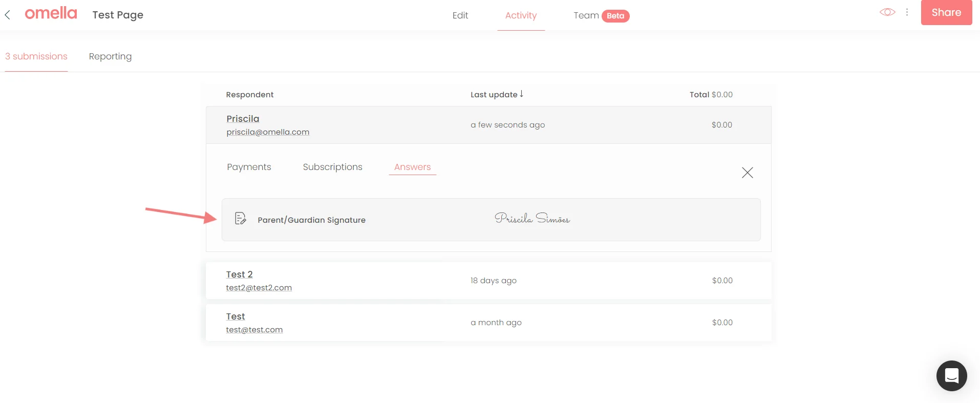Click the Test Page title
Screen dimensions: 980x403
(x=118, y=15)
